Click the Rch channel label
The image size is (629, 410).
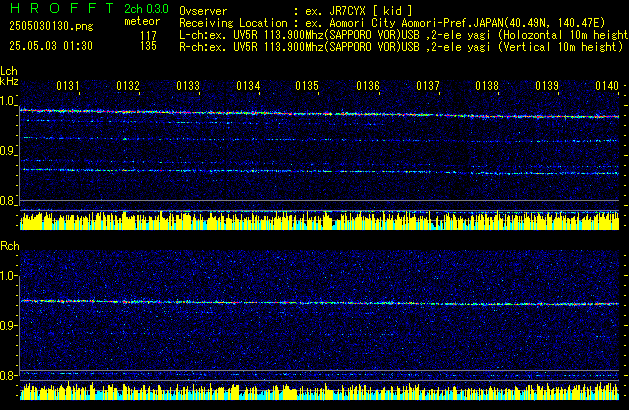[10, 246]
